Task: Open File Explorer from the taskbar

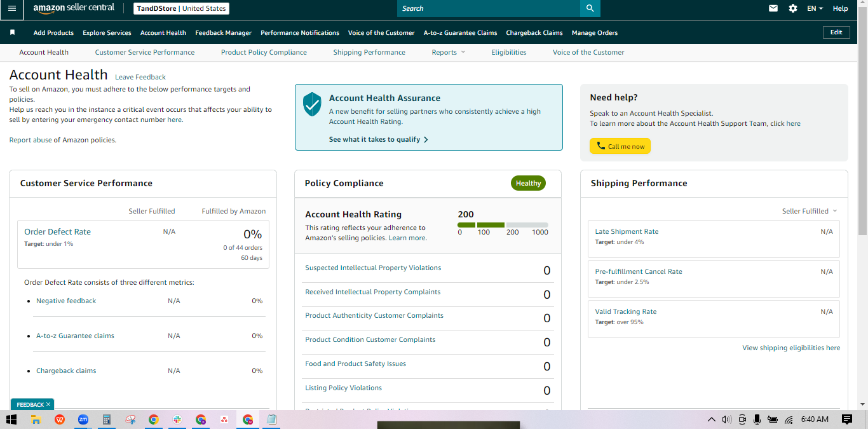Action: pos(36,419)
